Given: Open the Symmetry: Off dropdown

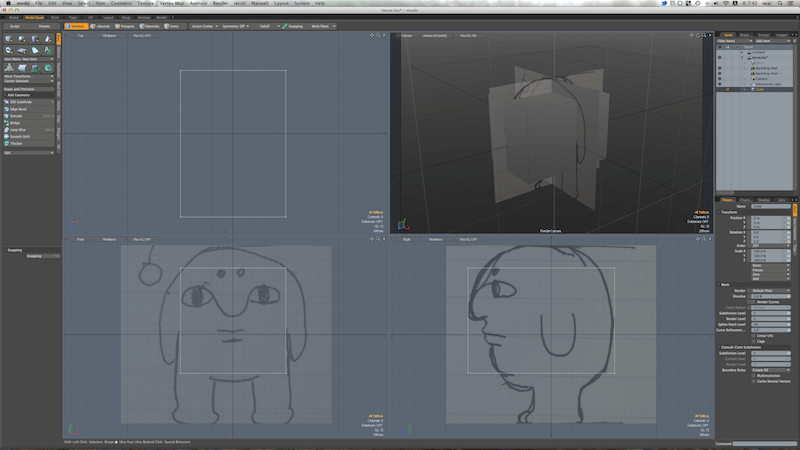Looking at the screenshot, I should click(235, 26).
